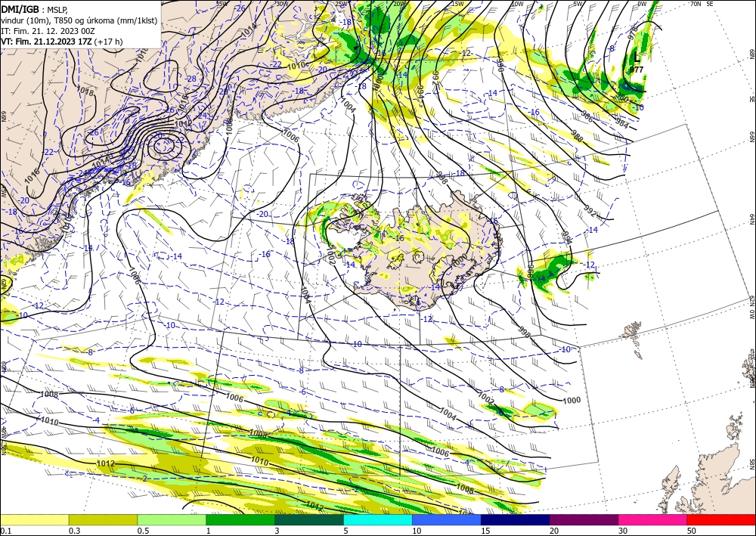
Task: Click the light green 0.5–1 legend band
Action: tap(172, 520)
